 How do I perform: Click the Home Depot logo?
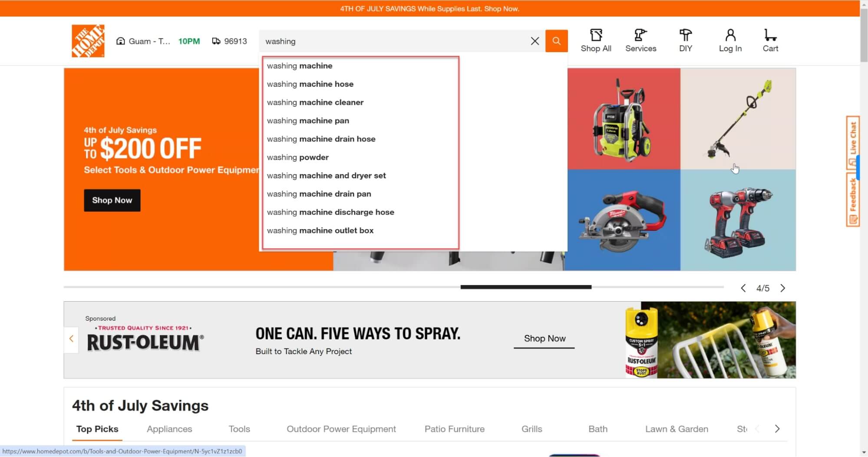click(88, 41)
